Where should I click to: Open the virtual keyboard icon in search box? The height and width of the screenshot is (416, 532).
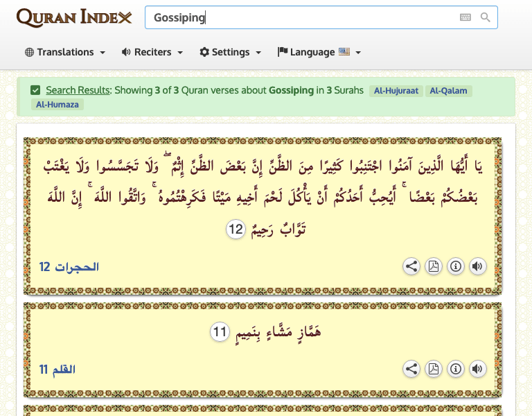[465, 17]
